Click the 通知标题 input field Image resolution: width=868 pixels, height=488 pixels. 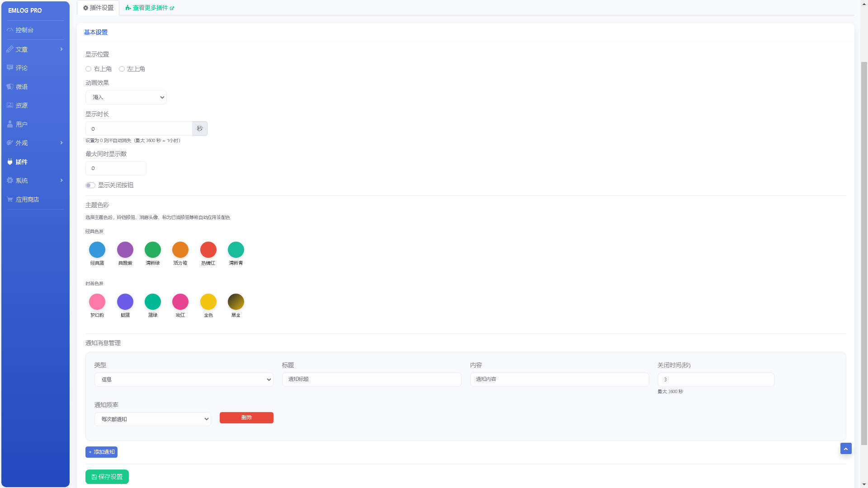point(372,379)
